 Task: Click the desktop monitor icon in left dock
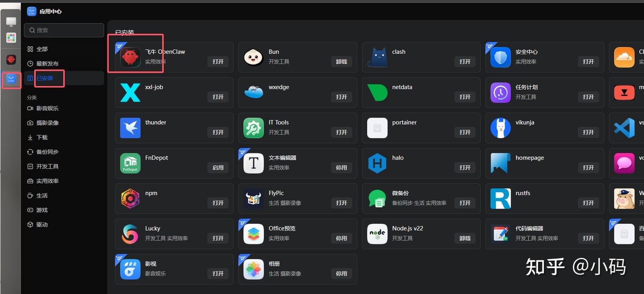(11, 21)
